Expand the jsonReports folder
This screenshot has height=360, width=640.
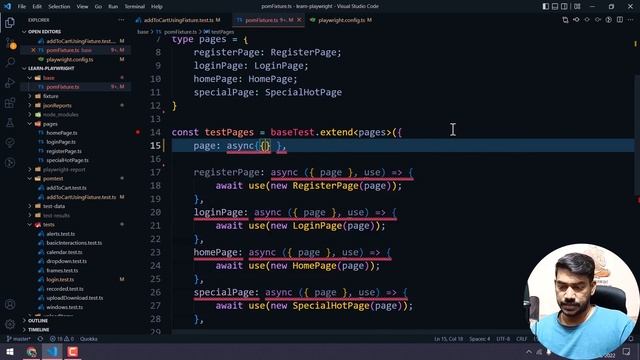coord(57,105)
